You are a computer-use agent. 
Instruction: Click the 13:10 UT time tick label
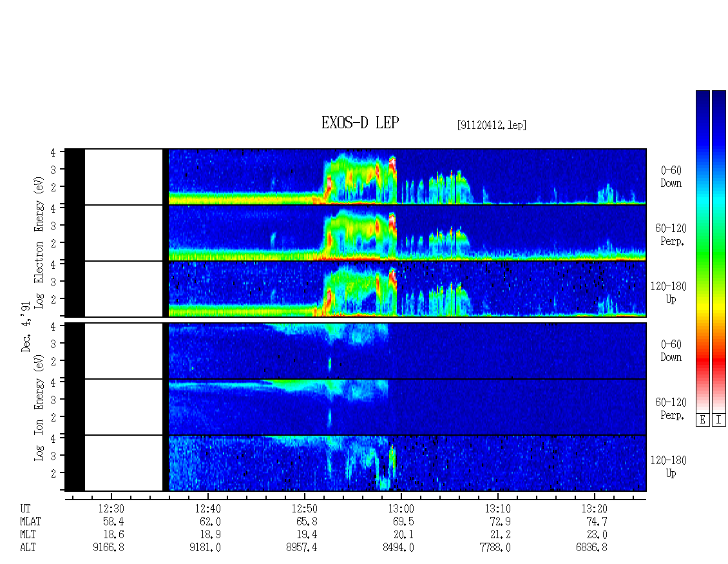point(498,509)
